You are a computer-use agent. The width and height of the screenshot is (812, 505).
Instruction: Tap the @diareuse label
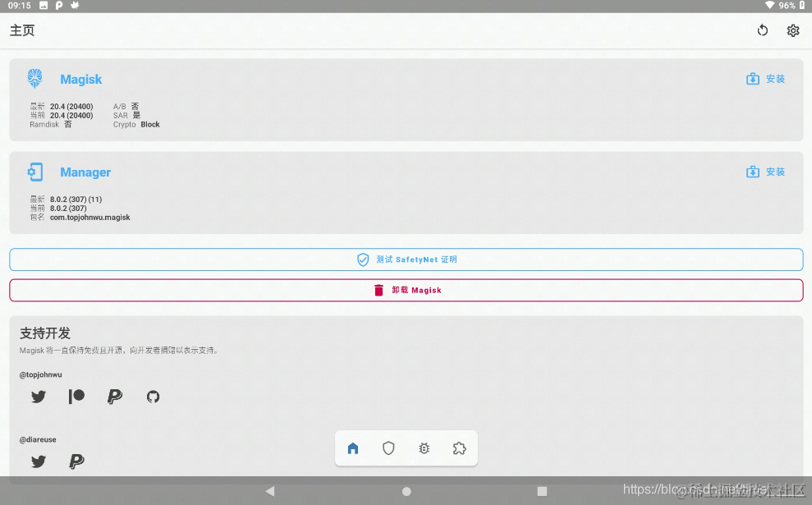[x=38, y=439]
